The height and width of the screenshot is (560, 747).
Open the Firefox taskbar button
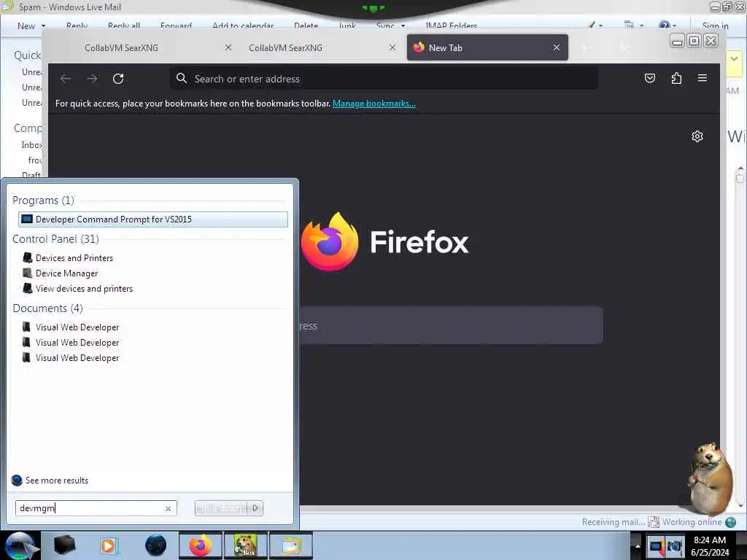tap(200, 545)
